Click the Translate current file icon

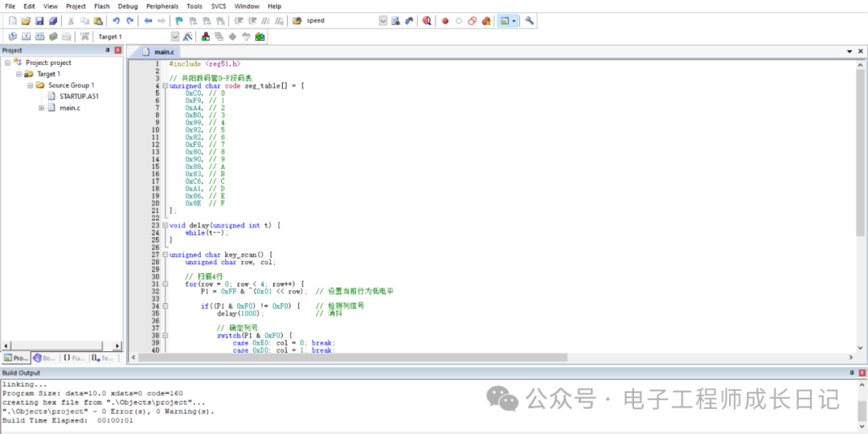pos(12,36)
